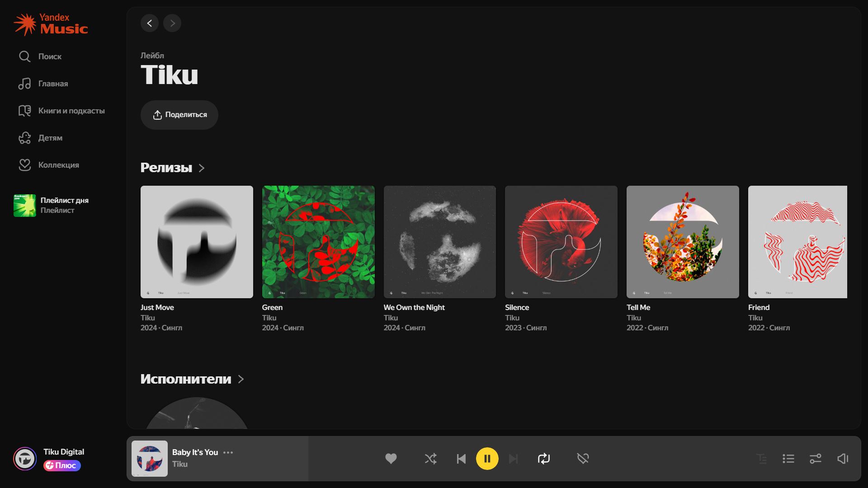This screenshot has width=868, height=488.
Task: Click the dislike crossed-heart icon
Action: (583, 459)
